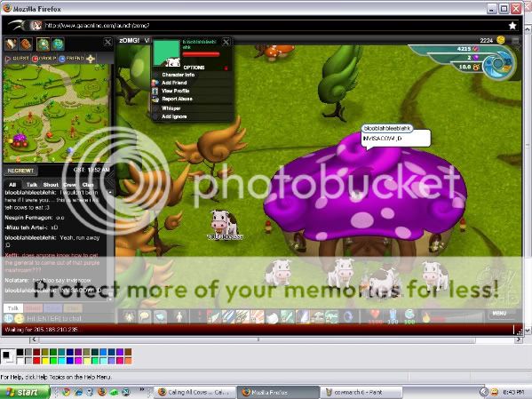
Task: Pick black in Paint's color palette
Action: pos(20,352)
